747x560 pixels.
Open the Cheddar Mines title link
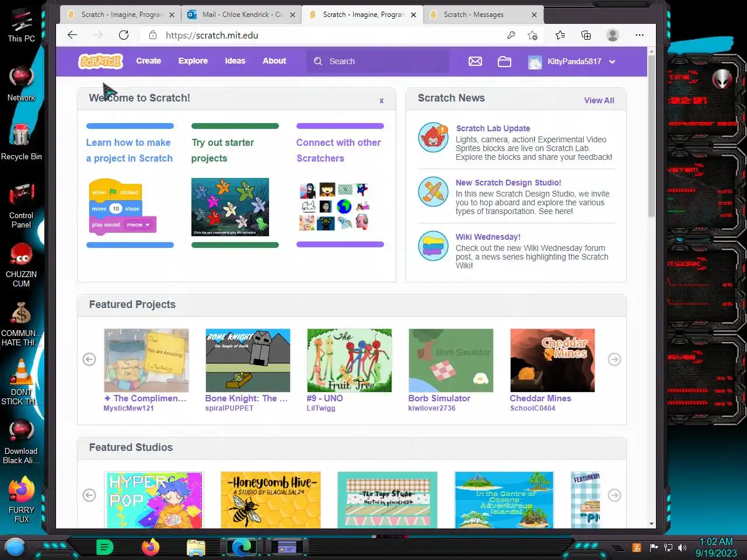540,398
